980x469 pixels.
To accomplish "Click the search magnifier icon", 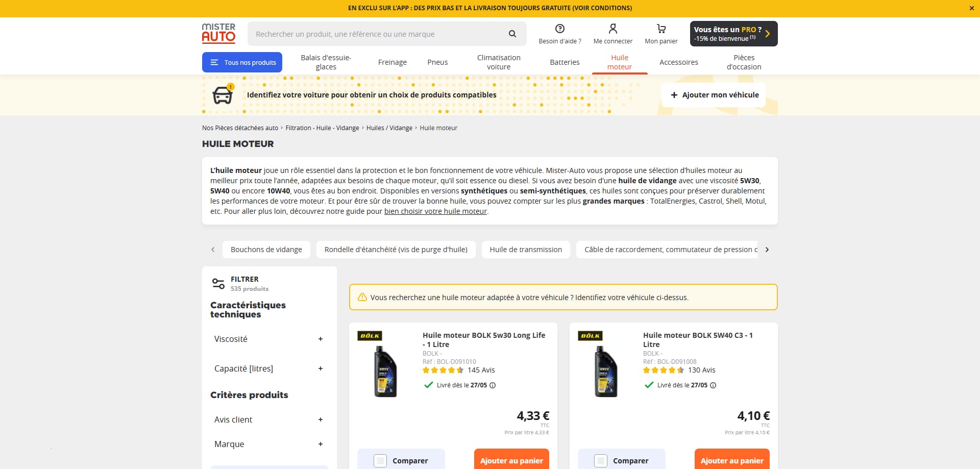I will (512, 34).
